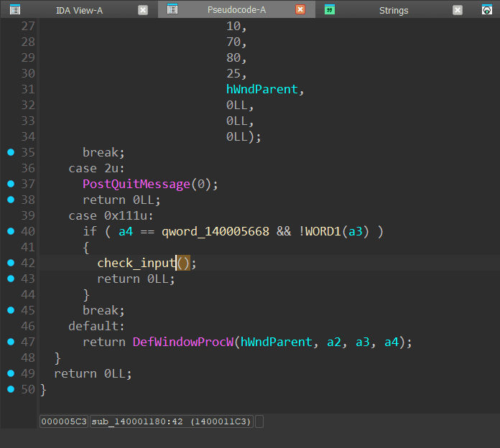Image resolution: width=500 pixels, height=448 pixels.
Task: Close the Pseudocode-A tab
Action: [x=300, y=10]
